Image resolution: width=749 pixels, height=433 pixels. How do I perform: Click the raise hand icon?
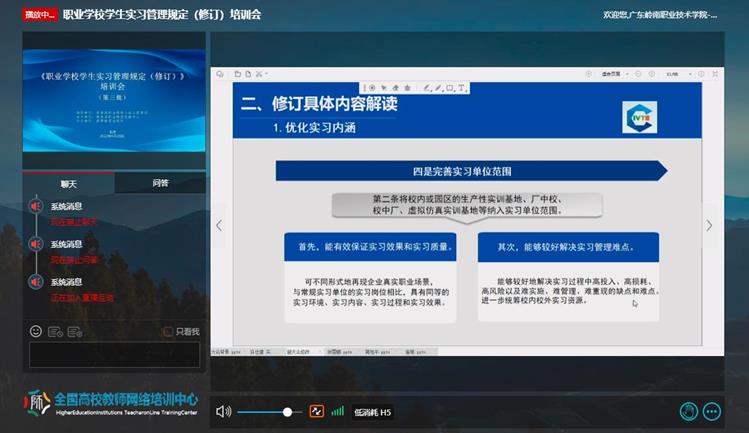688,411
